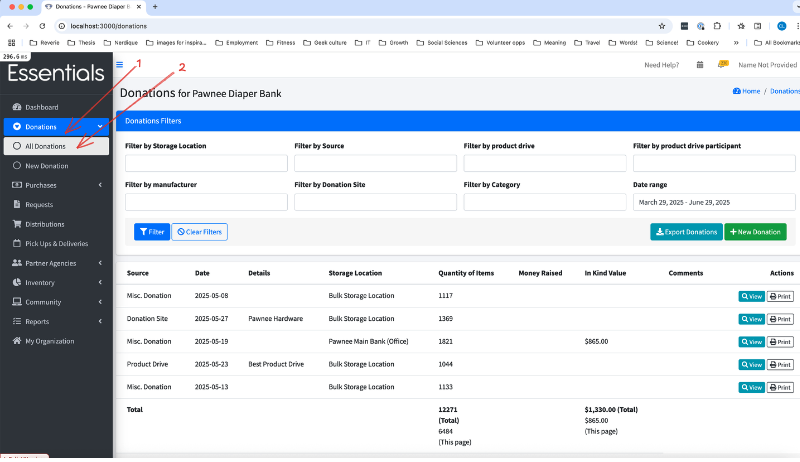Click the Clear Filters button

click(199, 232)
